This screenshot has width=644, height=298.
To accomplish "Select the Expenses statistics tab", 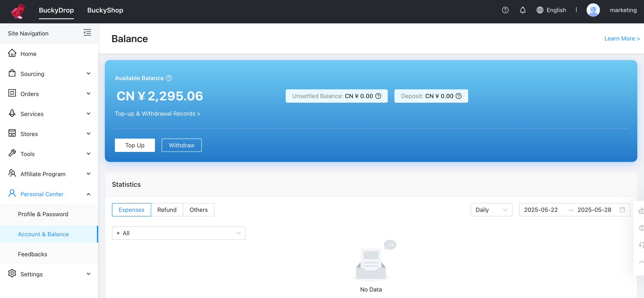I will [131, 210].
